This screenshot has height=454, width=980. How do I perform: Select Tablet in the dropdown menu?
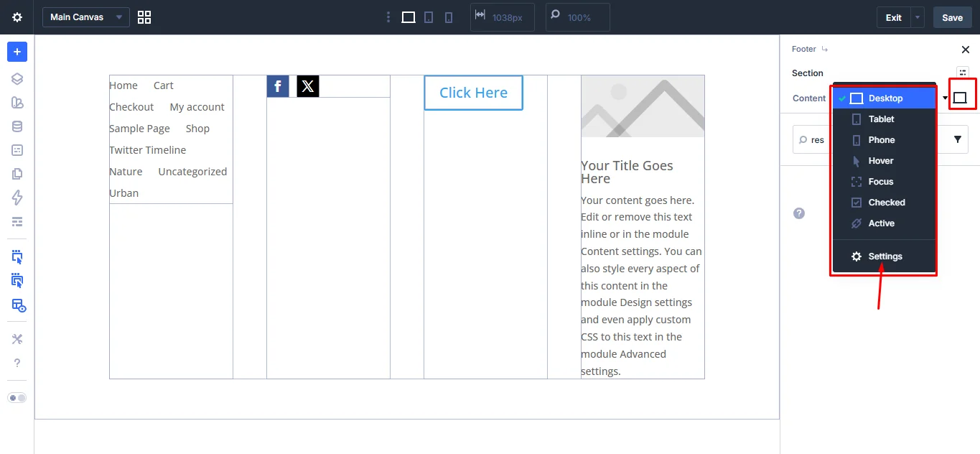coord(884,119)
